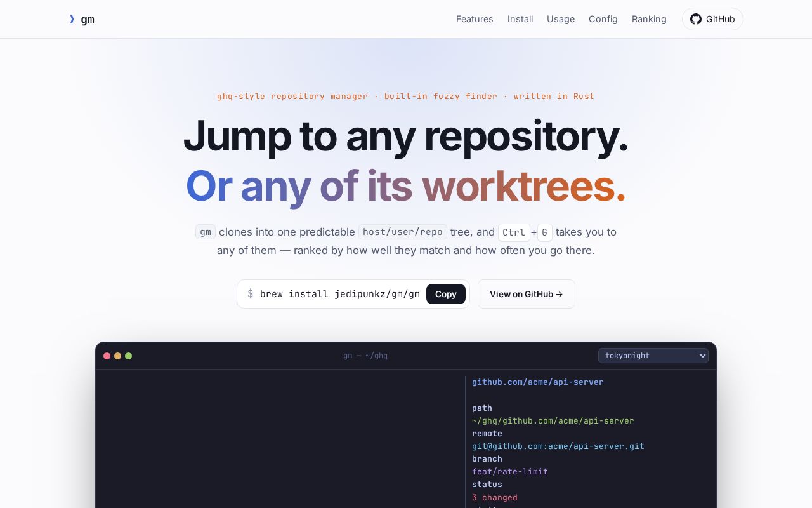The width and height of the screenshot is (812, 508).
Task: Click the gm wordmark in header
Action: click(88, 20)
